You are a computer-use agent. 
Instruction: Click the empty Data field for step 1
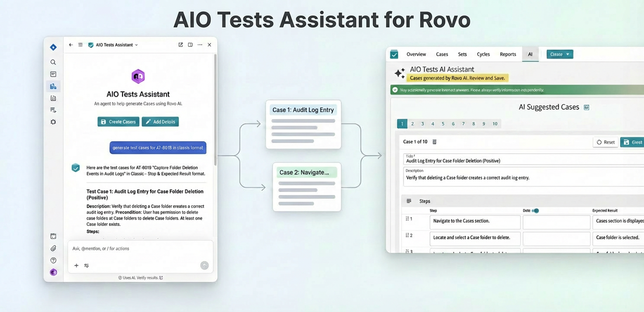tap(556, 222)
